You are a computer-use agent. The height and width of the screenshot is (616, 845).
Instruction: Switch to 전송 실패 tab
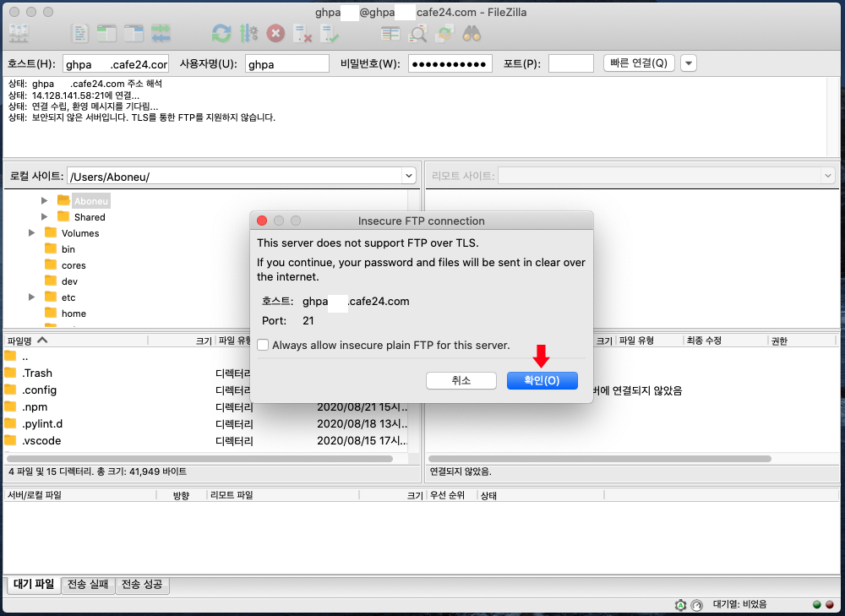point(88,584)
